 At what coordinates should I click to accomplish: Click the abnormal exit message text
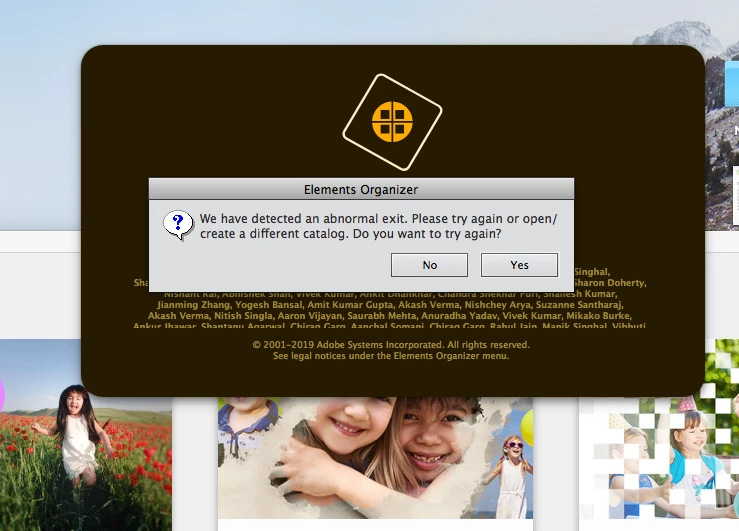[x=378, y=226]
